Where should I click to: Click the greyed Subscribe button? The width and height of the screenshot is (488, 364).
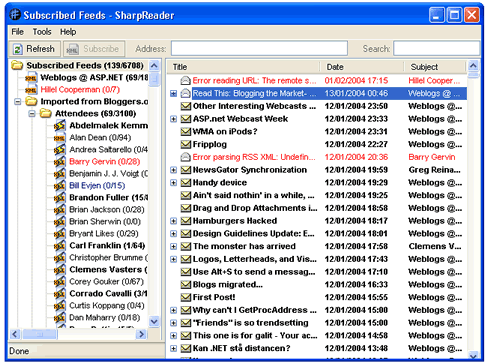(94, 49)
